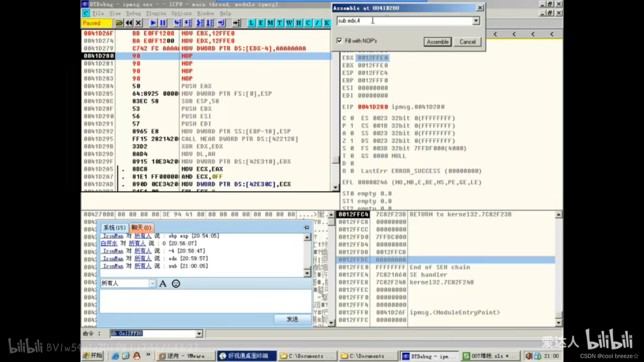Image resolution: width=644 pixels, height=362 pixels.
Task: Click the volume tray icon
Action: tap(529, 356)
